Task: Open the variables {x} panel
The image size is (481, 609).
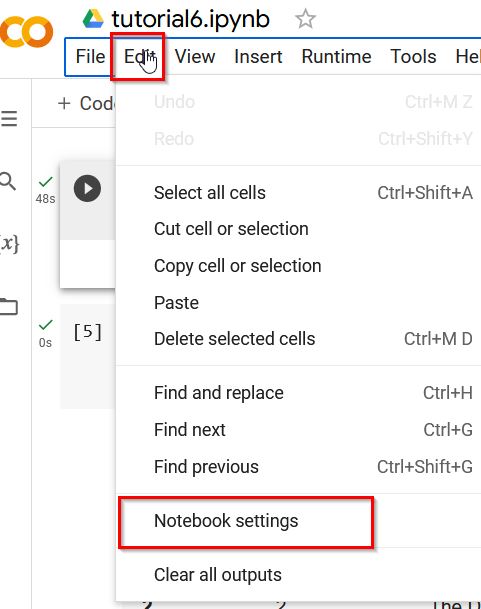Action: [x=9, y=244]
